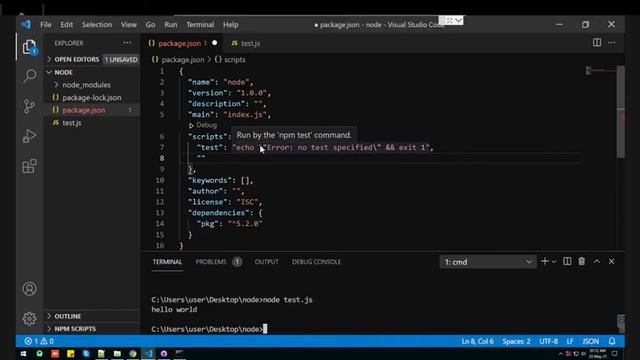This screenshot has height=360, width=640.
Task: Click the GitHub Desktop taskbar icon
Action: [x=164, y=353]
